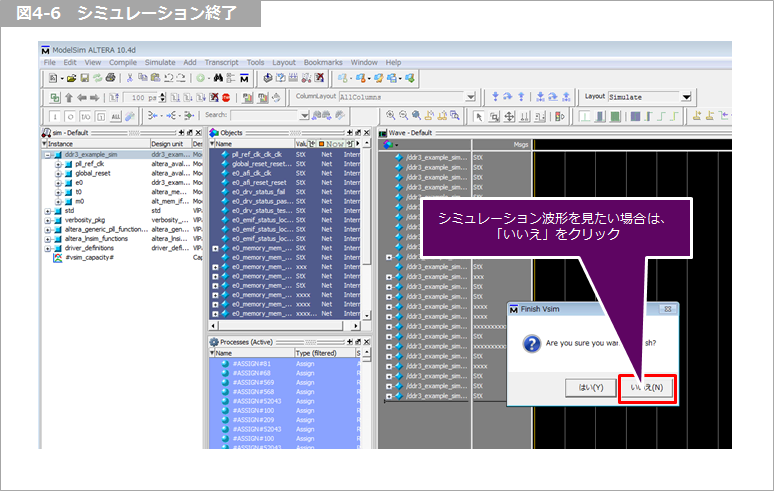Open the ColumnLayout AllColumns dropdown
This screenshot has height=491, width=774.
(x=469, y=97)
